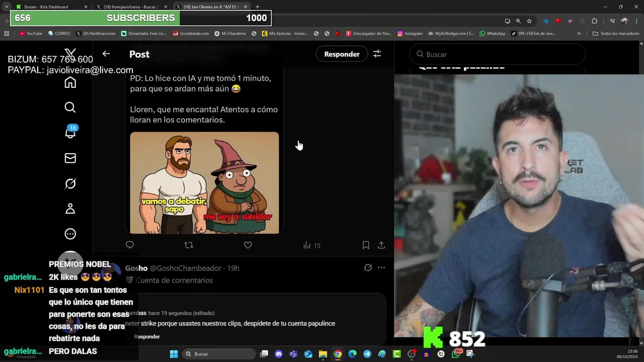This screenshot has width=644, height=362.
Task: Open Chrome extensions puzzle icon
Action: click(594, 21)
